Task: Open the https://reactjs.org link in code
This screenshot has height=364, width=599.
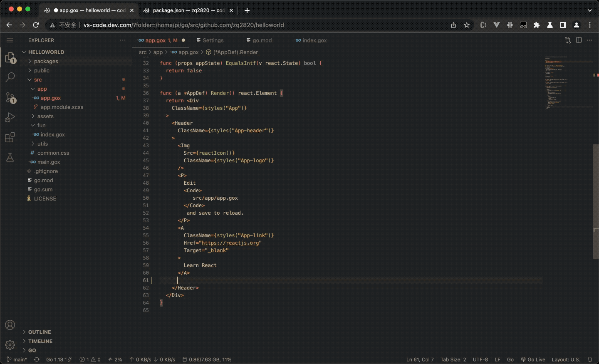Action: coord(230,243)
